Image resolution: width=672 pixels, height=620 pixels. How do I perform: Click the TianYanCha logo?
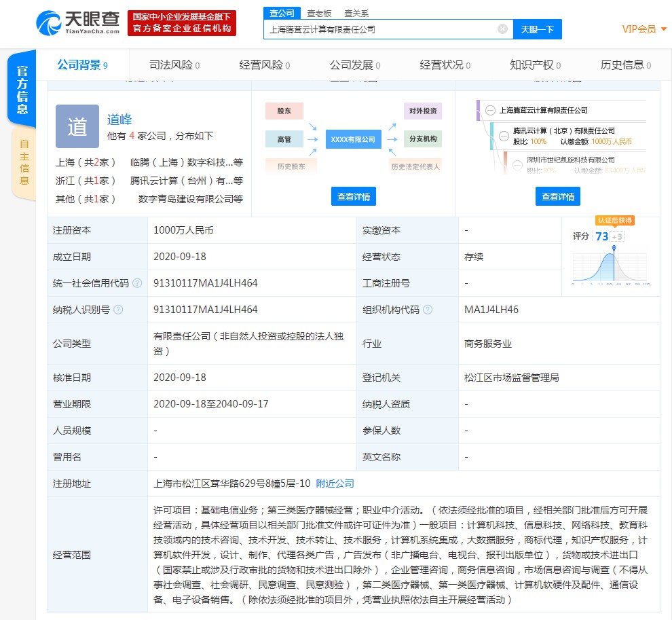78,22
